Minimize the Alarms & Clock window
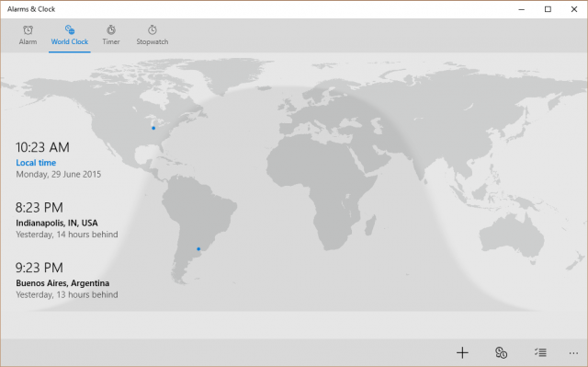Image resolution: width=588 pixels, height=367 pixels. [521, 9]
